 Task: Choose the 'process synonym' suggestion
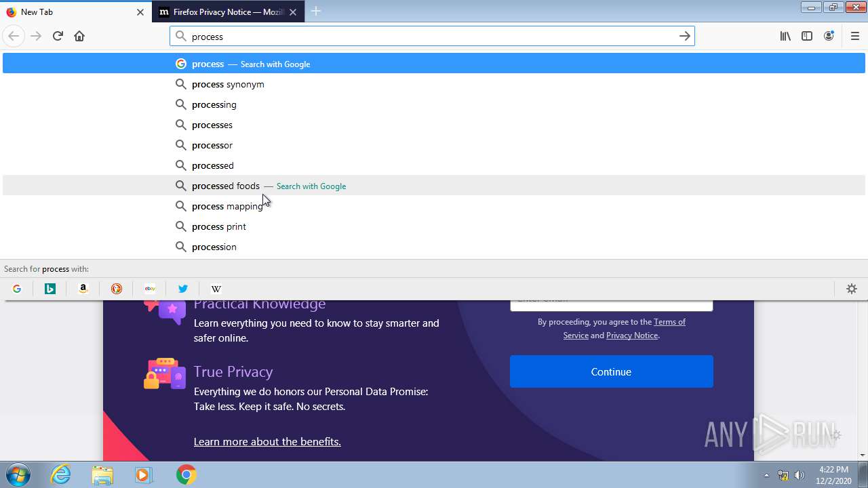[x=434, y=84]
